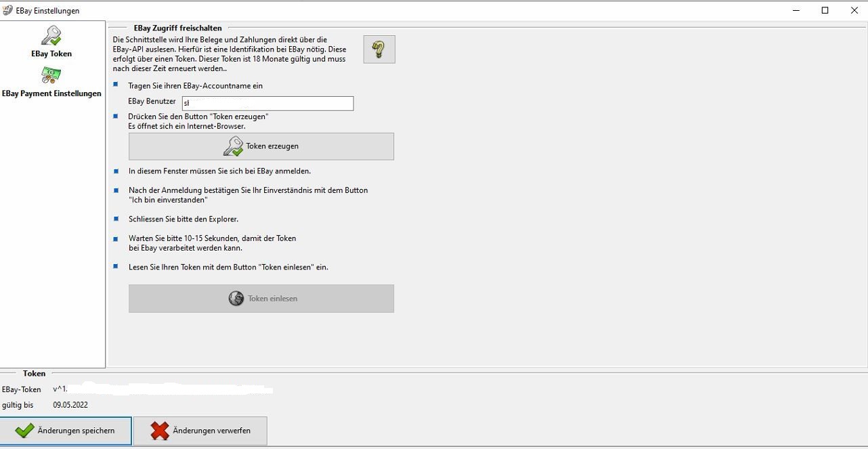868x449 pixels.
Task: Focus the EBay Benutzer text field
Action: [x=268, y=104]
